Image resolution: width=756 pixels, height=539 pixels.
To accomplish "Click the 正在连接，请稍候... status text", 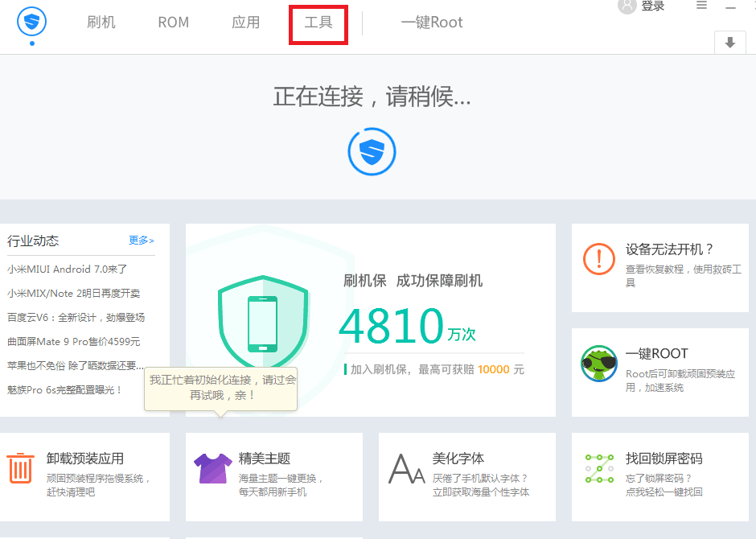I will click(x=372, y=97).
